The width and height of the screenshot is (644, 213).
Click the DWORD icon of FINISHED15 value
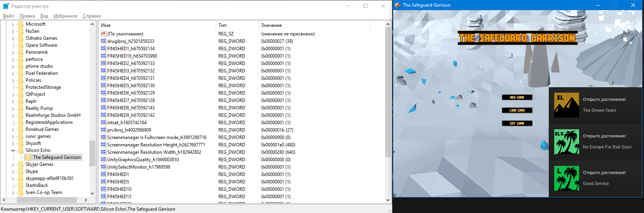point(103,196)
